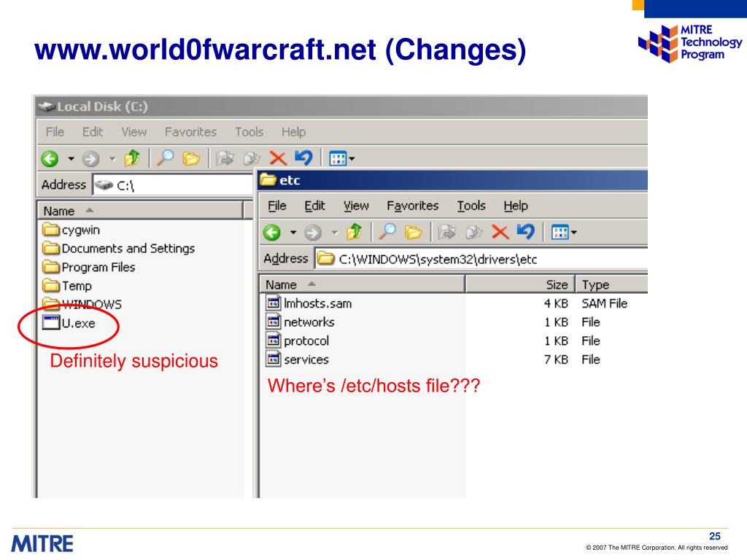Click Undo icon in etc window toolbar

pyautogui.click(x=526, y=231)
